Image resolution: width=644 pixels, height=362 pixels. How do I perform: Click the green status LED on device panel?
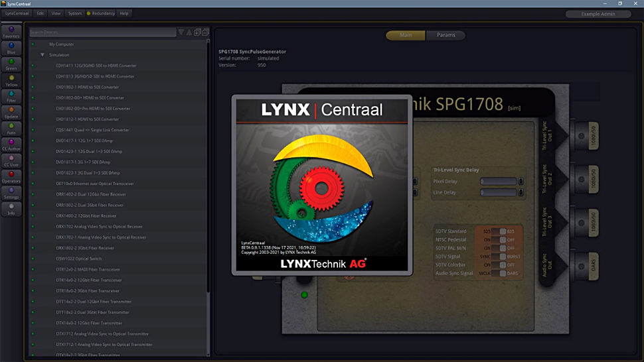(x=304, y=295)
